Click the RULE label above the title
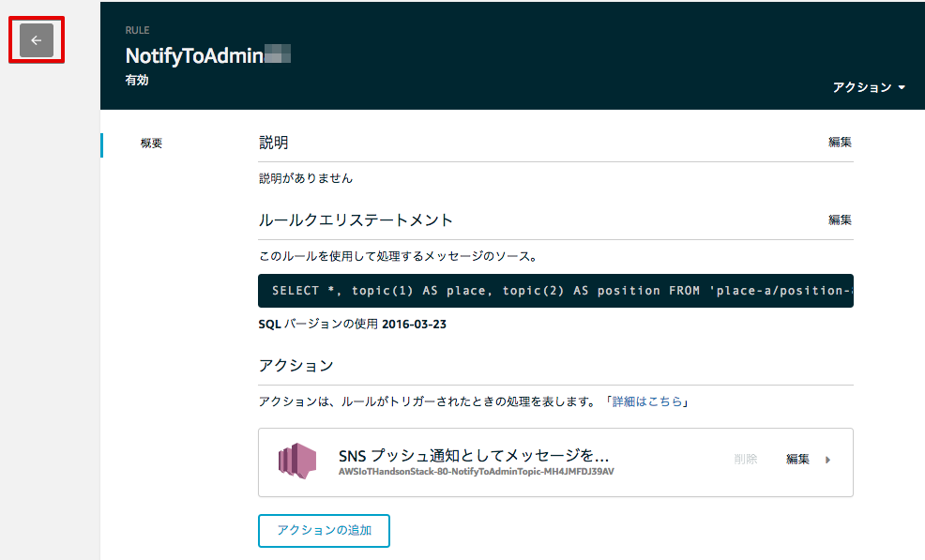The height and width of the screenshot is (560, 925). point(137,30)
